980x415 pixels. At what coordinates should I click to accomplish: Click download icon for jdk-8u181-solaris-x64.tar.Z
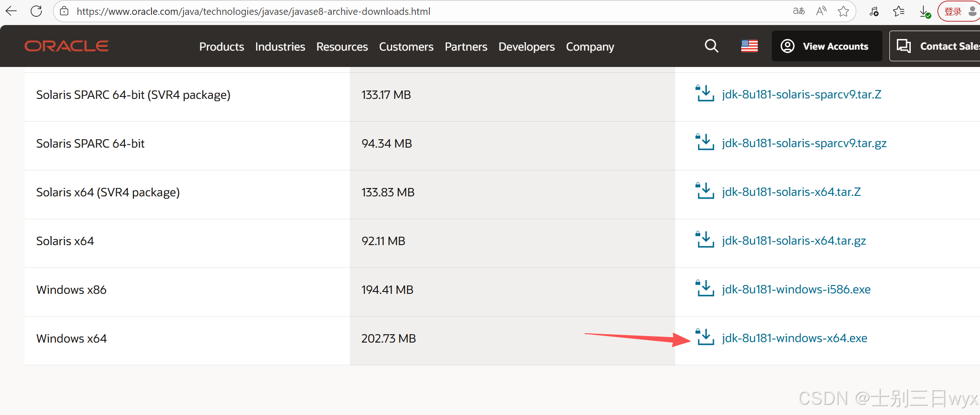click(705, 191)
